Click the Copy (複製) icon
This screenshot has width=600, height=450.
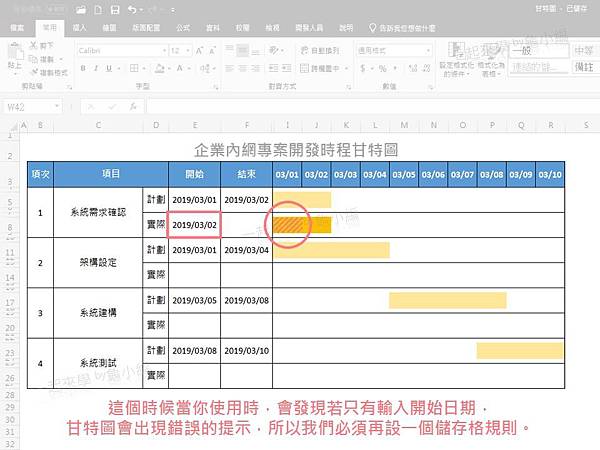(x=34, y=59)
